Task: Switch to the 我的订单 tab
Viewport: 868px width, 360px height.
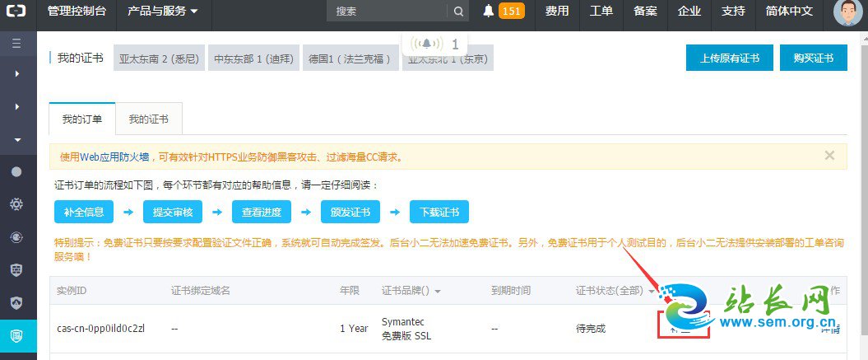Action: (82, 119)
